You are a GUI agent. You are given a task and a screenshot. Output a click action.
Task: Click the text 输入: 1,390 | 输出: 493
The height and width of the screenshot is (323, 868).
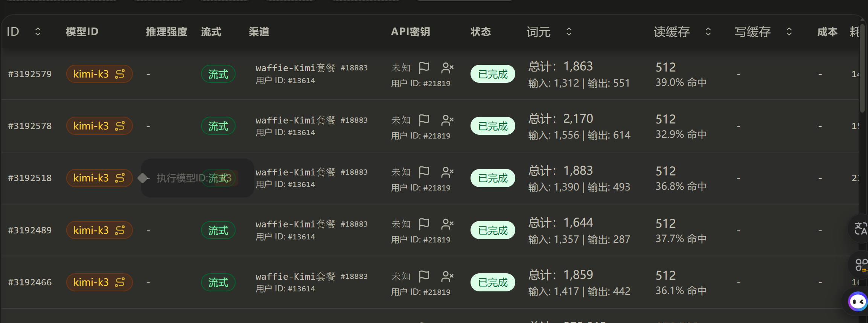[x=579, y=187]
